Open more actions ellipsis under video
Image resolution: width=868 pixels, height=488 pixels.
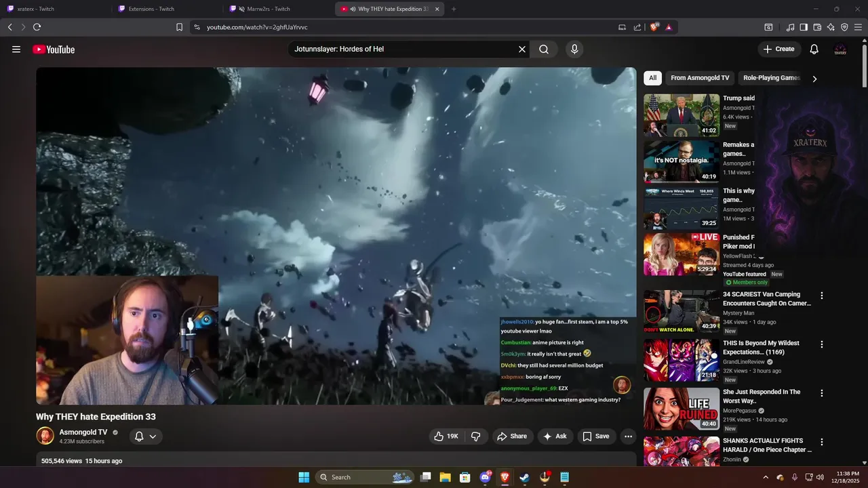pyautogui.click(x=628, y=436)
